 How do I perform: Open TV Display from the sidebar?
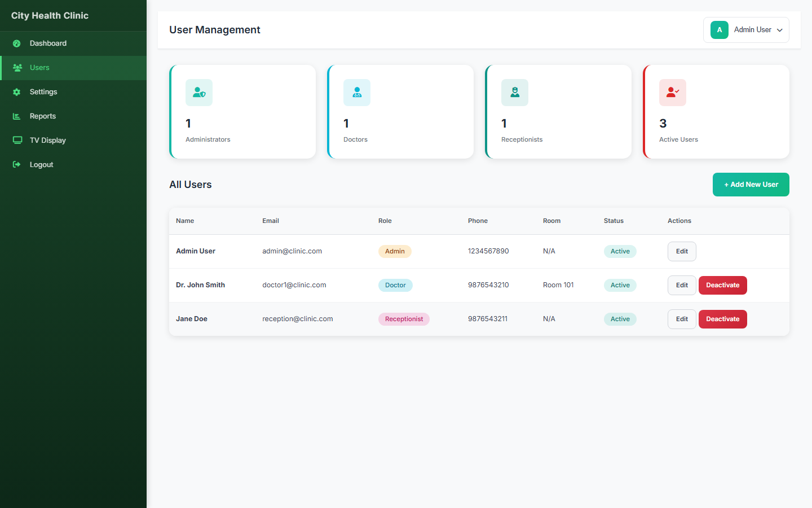click(73, 141)
